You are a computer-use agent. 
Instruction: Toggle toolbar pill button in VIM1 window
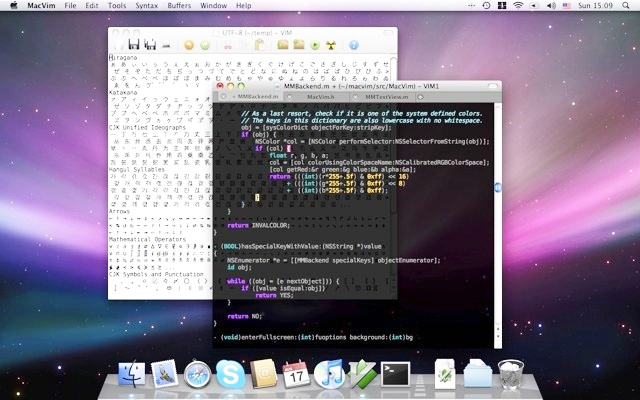click(x=493, y=86)
